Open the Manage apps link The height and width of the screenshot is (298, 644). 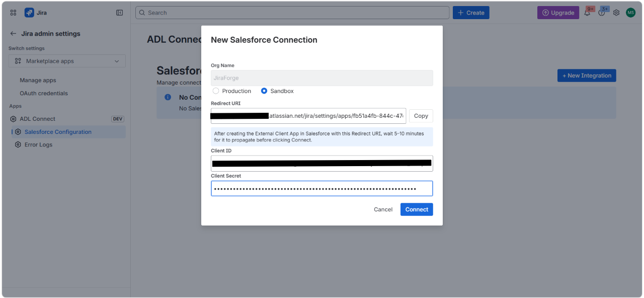38,80
